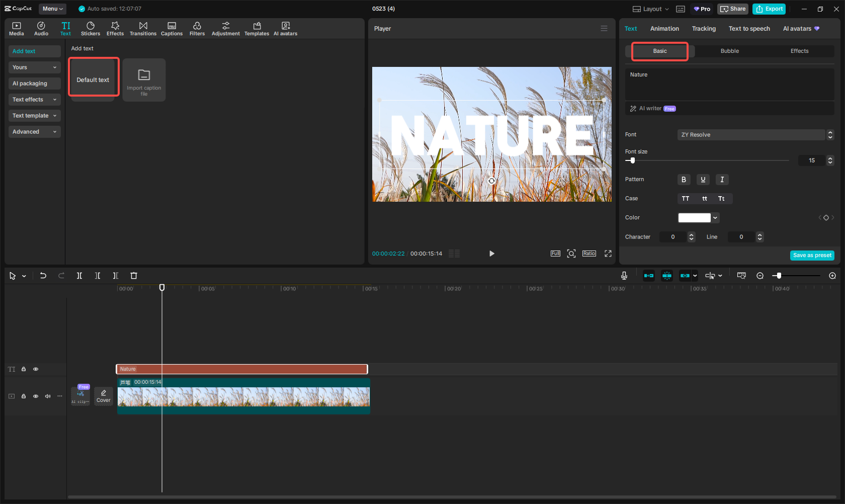Viewport: 845px width, 504px height.
Task: Expand the Text template section
Action: point(34,115)
